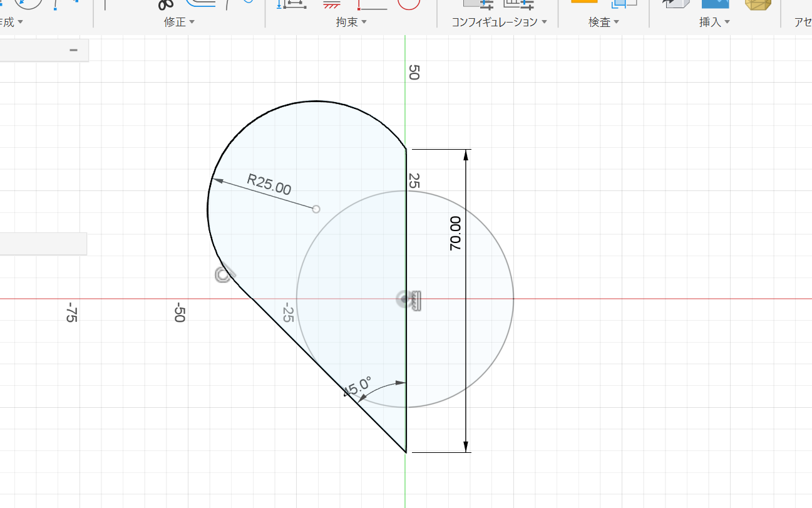This screenshot has height=508, width=812.
Task: Click the 45.0° angle dimension
Action: coord(357,388)
